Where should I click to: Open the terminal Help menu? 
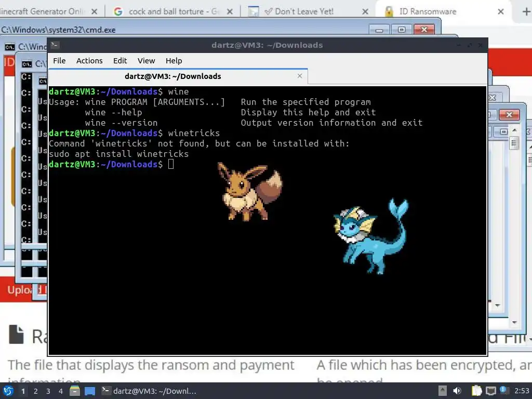click(174, 61)
